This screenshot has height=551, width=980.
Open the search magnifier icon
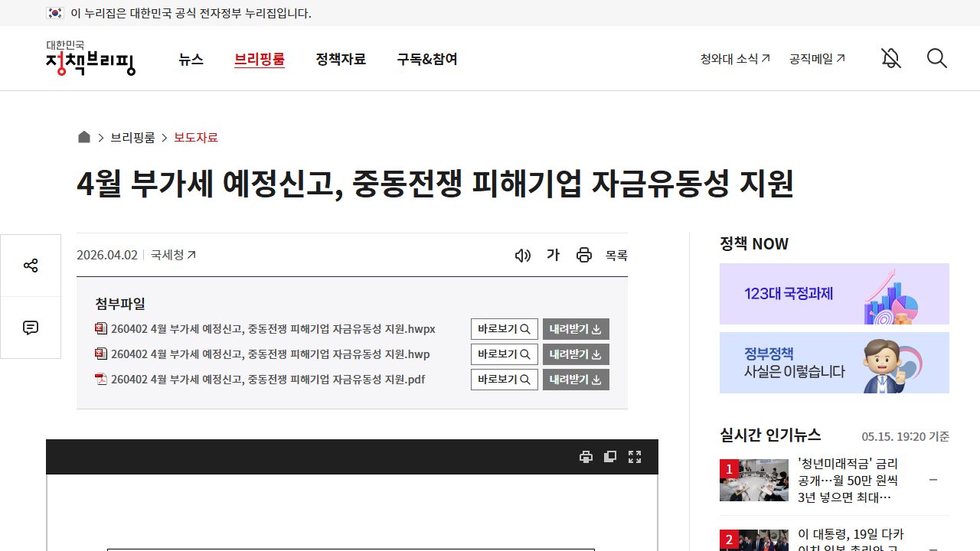tap(937, 58)
